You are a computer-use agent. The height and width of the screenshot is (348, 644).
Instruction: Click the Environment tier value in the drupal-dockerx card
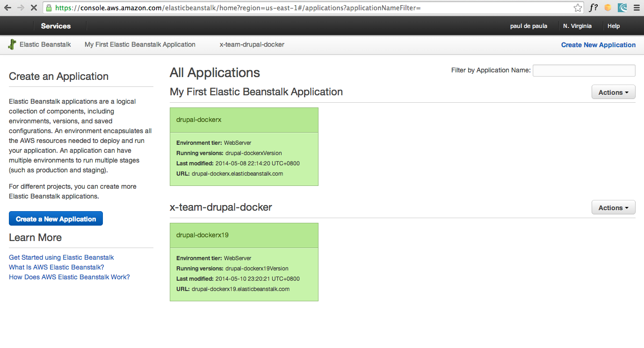(238, 143)
